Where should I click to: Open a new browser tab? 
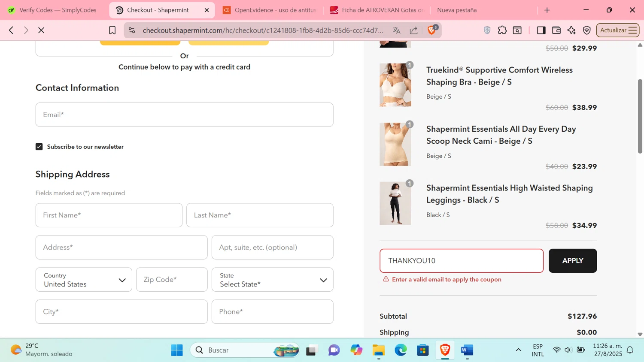click(x=547, y=10)
